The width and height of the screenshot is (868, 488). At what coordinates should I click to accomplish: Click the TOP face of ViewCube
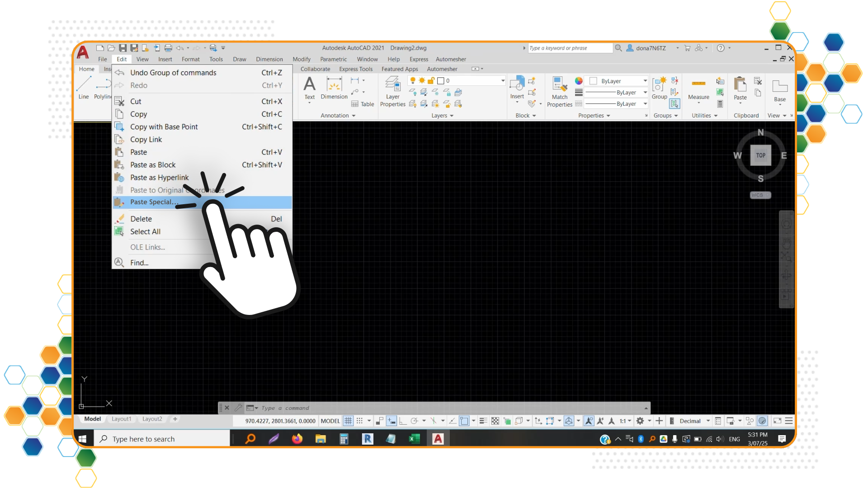point(761,155)
